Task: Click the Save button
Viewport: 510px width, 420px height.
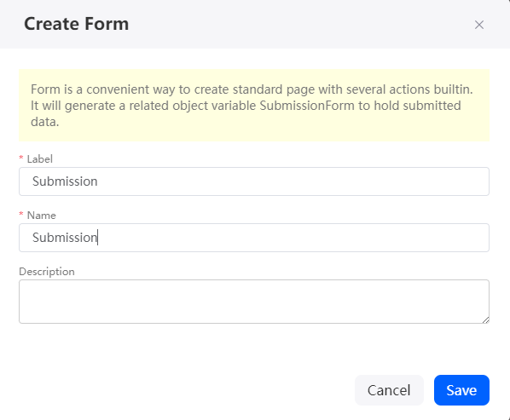Action: click(x=461, y=390)
